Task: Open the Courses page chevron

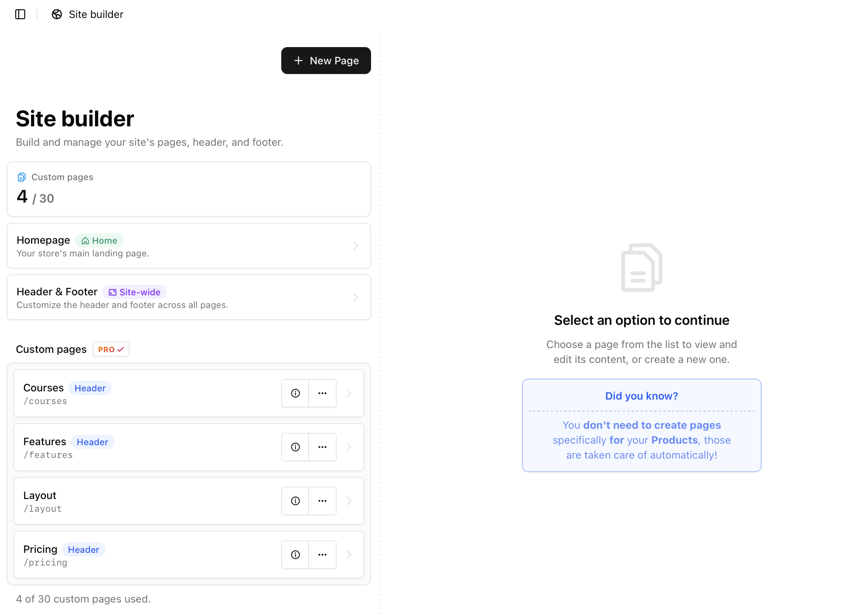Action: (349, 393)
